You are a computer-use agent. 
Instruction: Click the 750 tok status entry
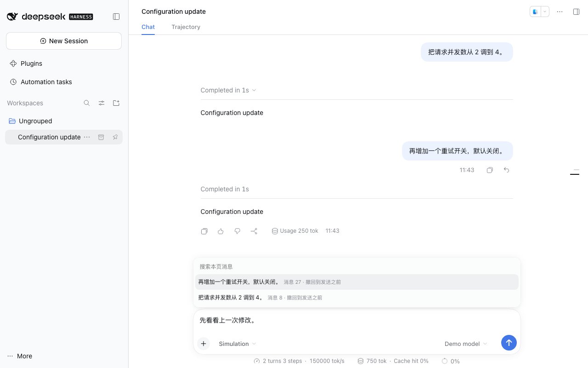click(x=372, y=361)
